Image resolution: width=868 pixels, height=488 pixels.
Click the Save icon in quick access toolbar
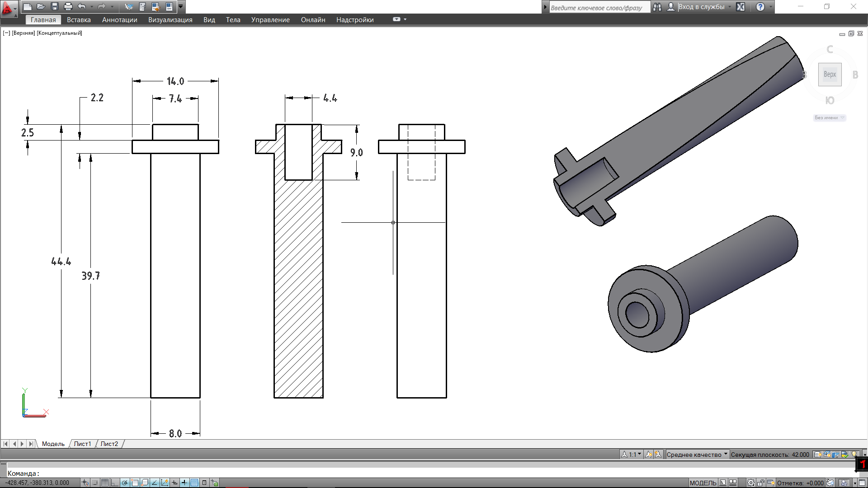pos(55,6)
